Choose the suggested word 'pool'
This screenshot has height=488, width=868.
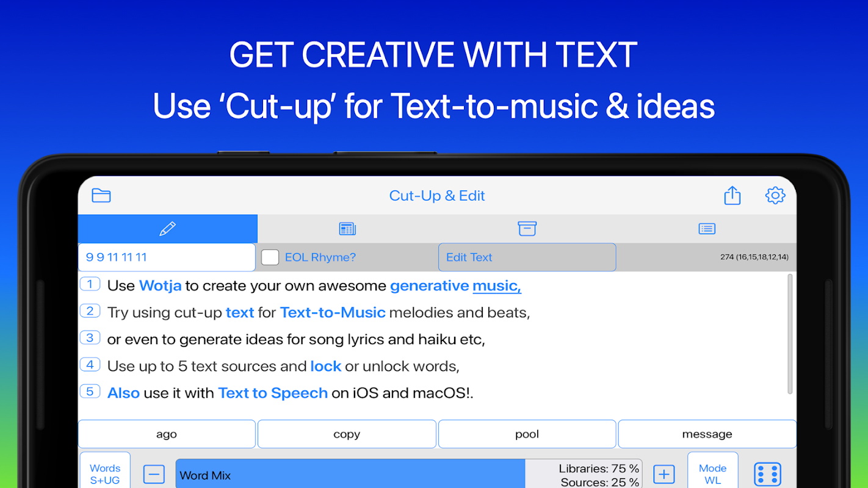click(527, 434)
